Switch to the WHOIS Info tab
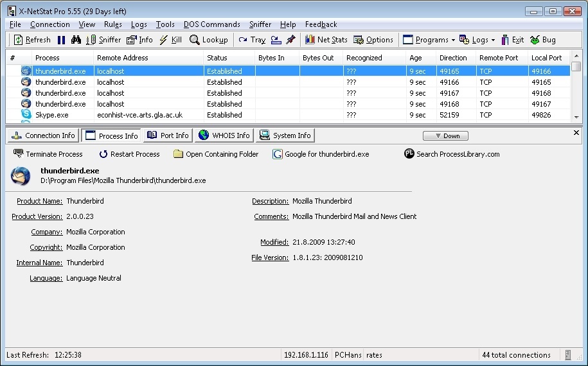This screenshot has width=588, height=366. tap(224, 135)
